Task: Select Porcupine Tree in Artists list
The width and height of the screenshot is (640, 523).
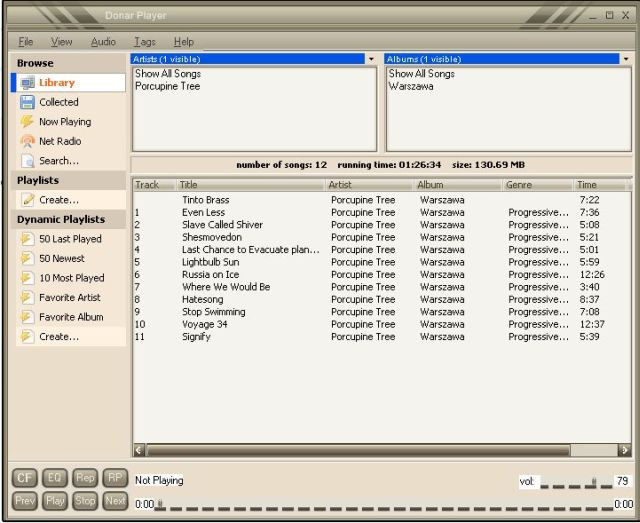Action: coord(167,87)
